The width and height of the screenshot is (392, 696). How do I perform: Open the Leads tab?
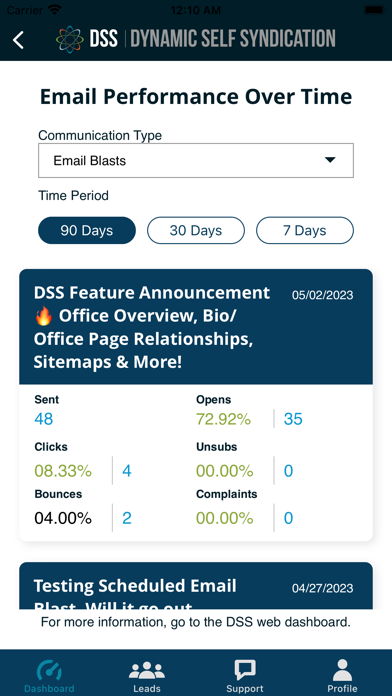147,676
